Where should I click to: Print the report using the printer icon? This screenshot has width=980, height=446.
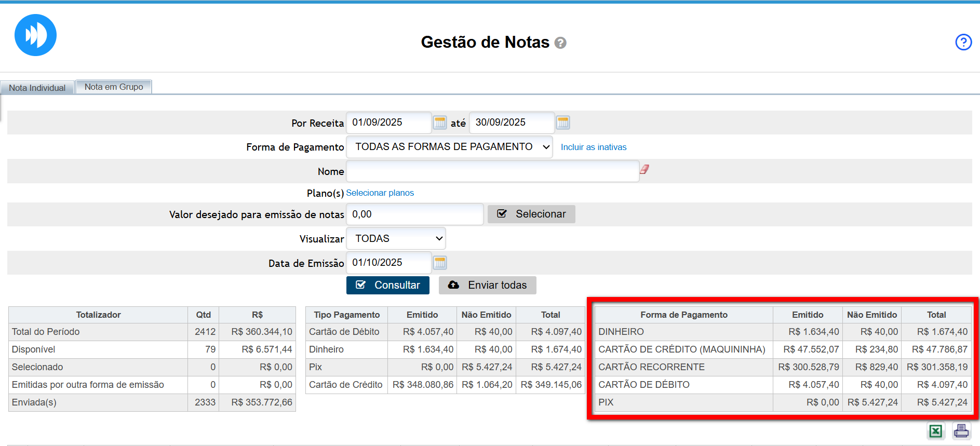pos(961,431)
